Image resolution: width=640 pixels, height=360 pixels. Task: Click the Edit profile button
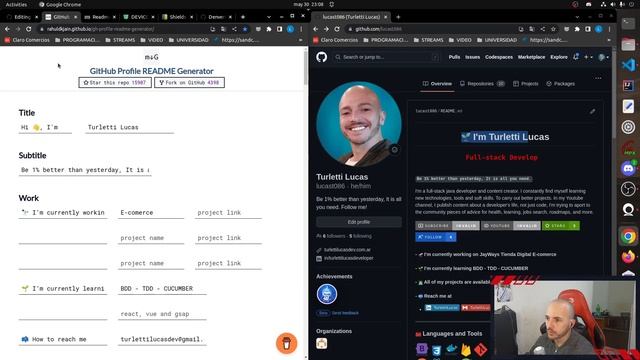tap(359, 222)
